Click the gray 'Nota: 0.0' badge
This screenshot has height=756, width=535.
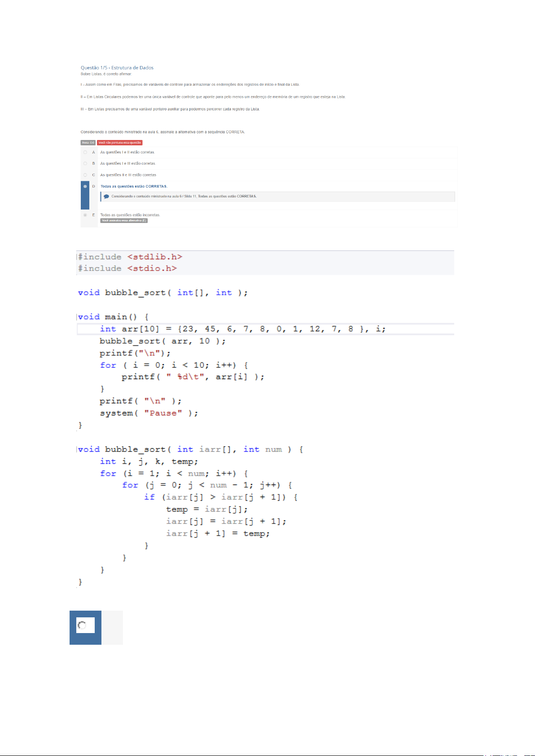tap(88, 143)
